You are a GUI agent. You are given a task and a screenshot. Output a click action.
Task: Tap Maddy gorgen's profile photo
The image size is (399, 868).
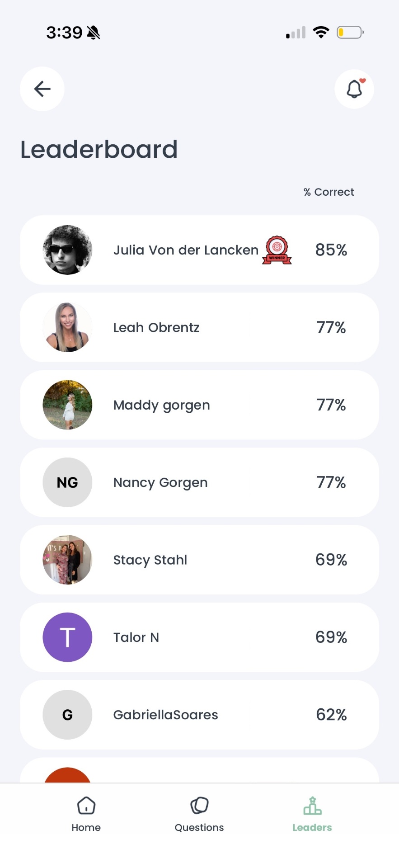67,405
